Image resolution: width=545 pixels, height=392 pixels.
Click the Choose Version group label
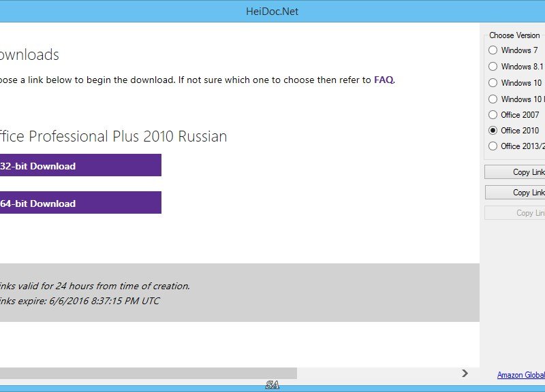click(x=514, y=35)
